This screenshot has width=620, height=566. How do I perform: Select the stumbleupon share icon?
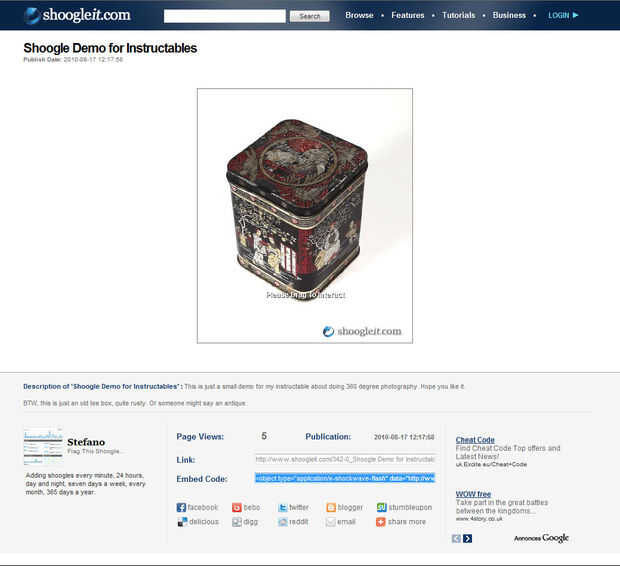tap(382, 507)
